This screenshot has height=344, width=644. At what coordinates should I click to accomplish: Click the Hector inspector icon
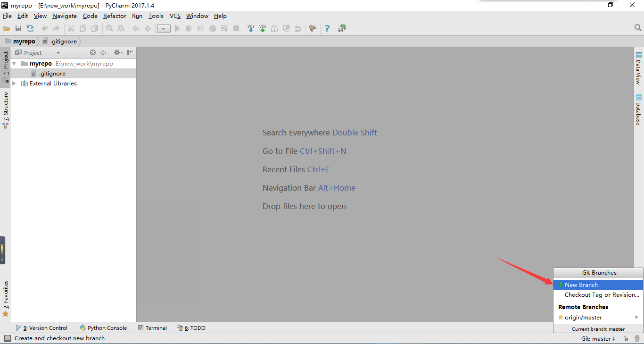636,339
